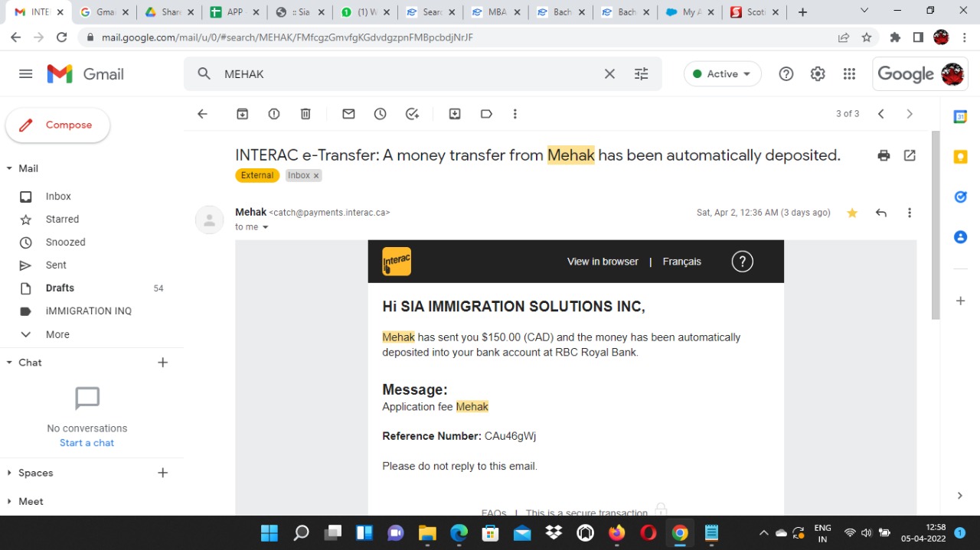Report this email as spam
Image resolution: width=980 pixels, height=550 pixels.
274,114
